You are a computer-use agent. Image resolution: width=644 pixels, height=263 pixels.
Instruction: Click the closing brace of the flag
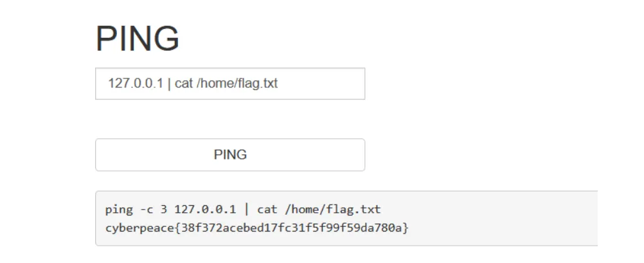coord(406,228)
